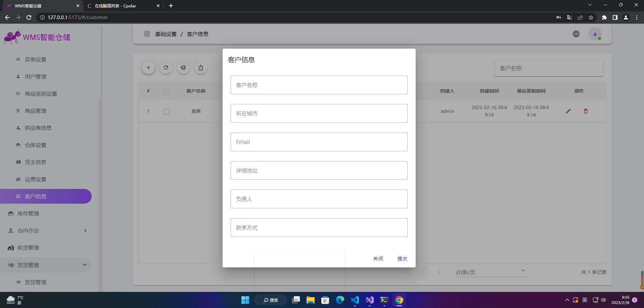Click the 所在城市 input field

point(319,113)
